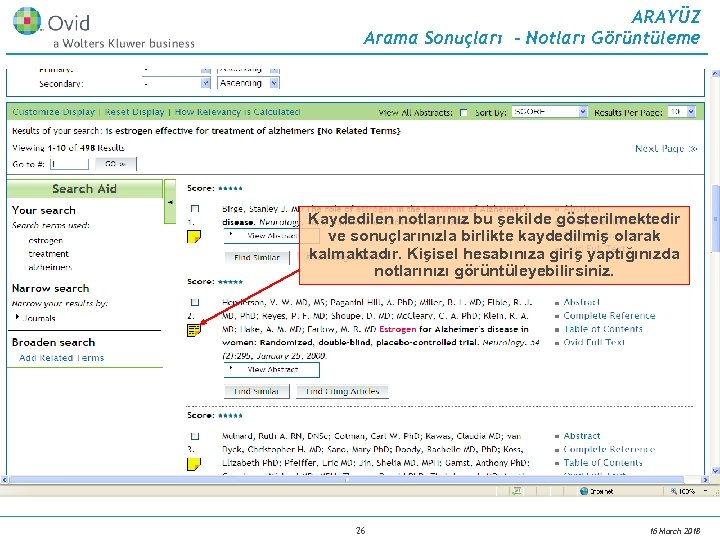Click search term 'estrogen' in Search Aid
The height and width of the screenshot is (540, 720).
click(45, 241)
